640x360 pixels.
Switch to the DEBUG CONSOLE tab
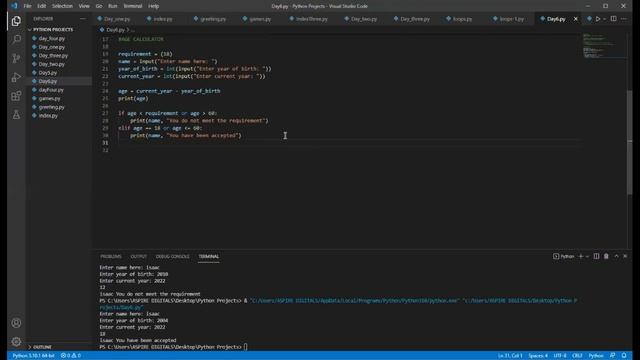172,256
